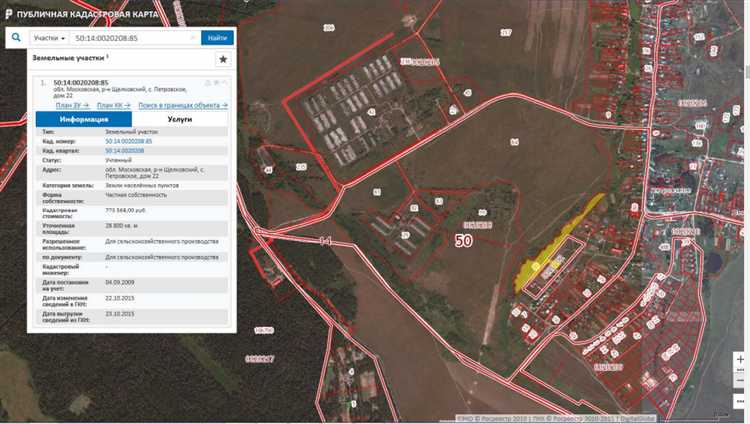Collapse the search result item chevron

click(x=225, y=82)
